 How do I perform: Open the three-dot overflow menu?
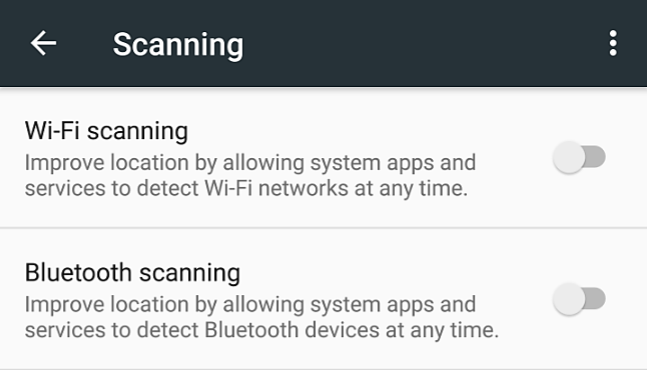pos(613,43)
